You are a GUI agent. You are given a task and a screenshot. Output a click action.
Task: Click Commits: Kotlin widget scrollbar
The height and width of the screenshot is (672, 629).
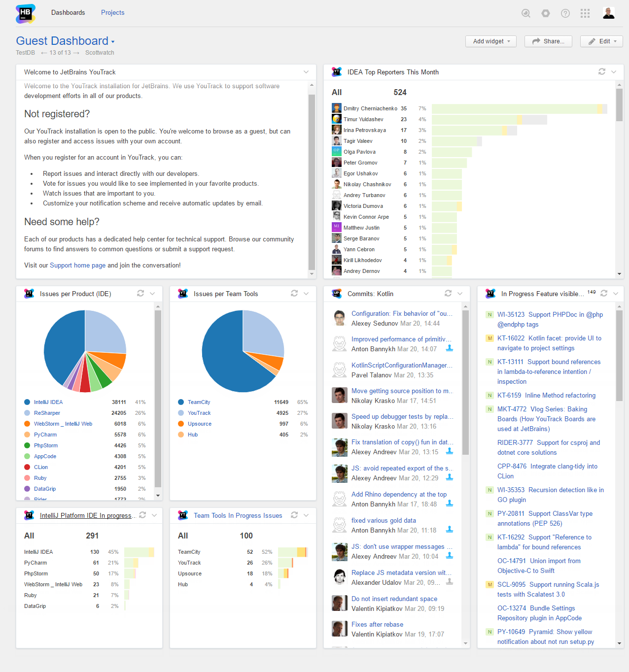465,383
